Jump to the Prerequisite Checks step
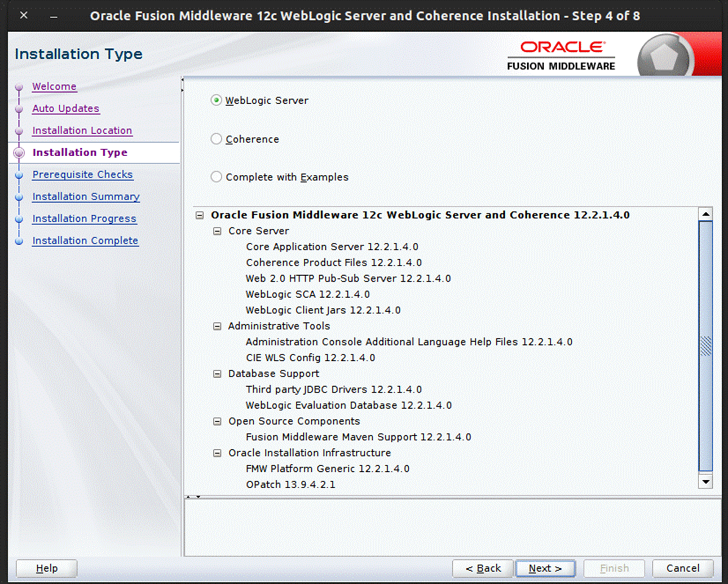The image size is (728, 584). 82,174
